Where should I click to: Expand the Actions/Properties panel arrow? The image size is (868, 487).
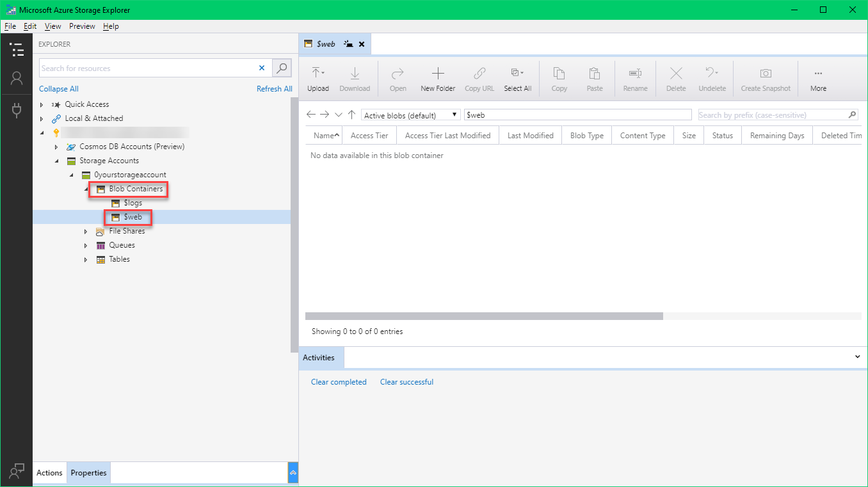(x=293, y=472)
